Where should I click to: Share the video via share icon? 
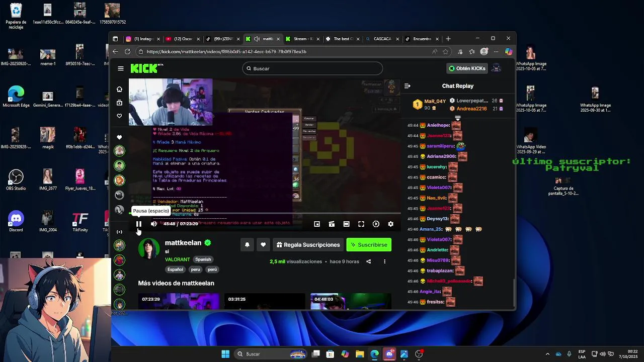click(x=368, y=261)
